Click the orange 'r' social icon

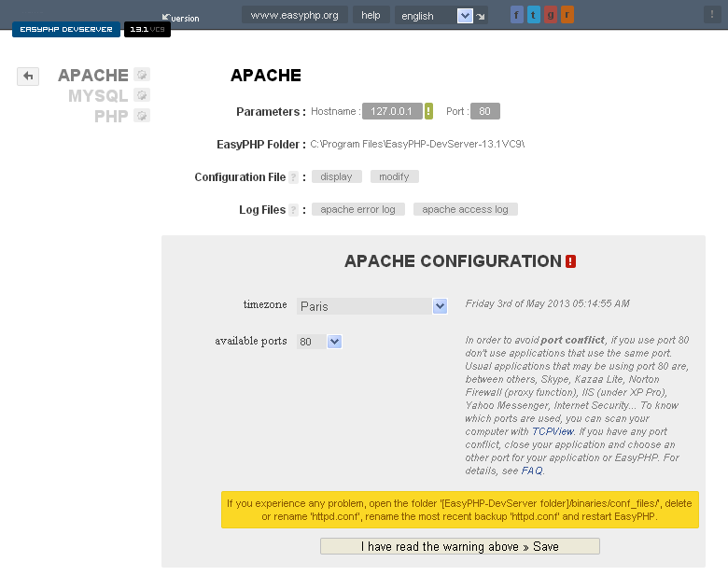(x=567, y=15)
